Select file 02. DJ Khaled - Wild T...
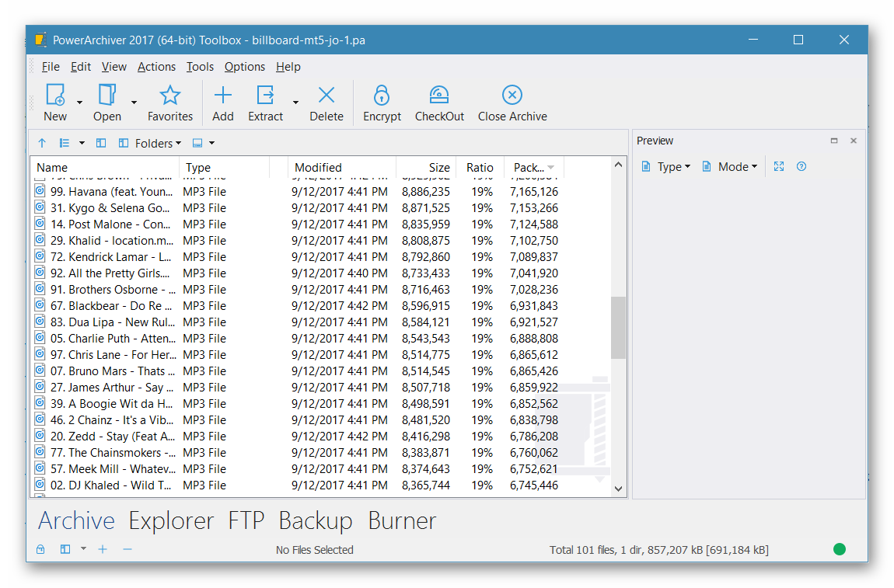Image resolution: width=894 pixels, height=588 pixels. pos(296,485)
